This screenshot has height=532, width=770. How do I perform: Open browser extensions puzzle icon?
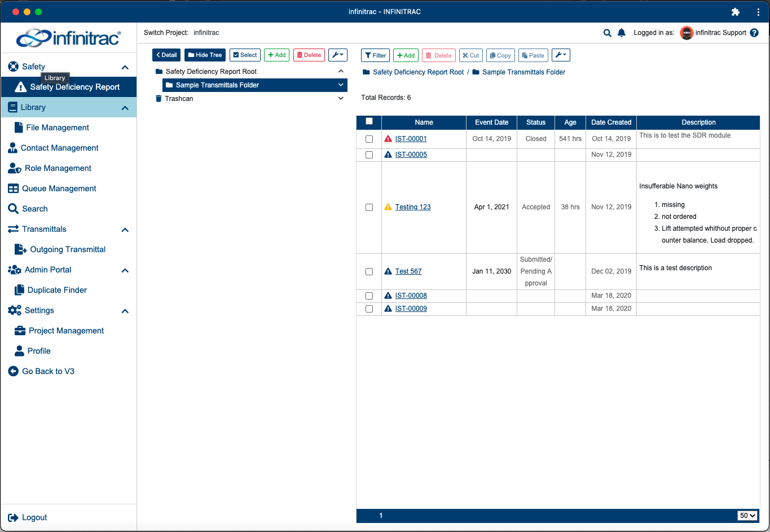pos(736,12)
